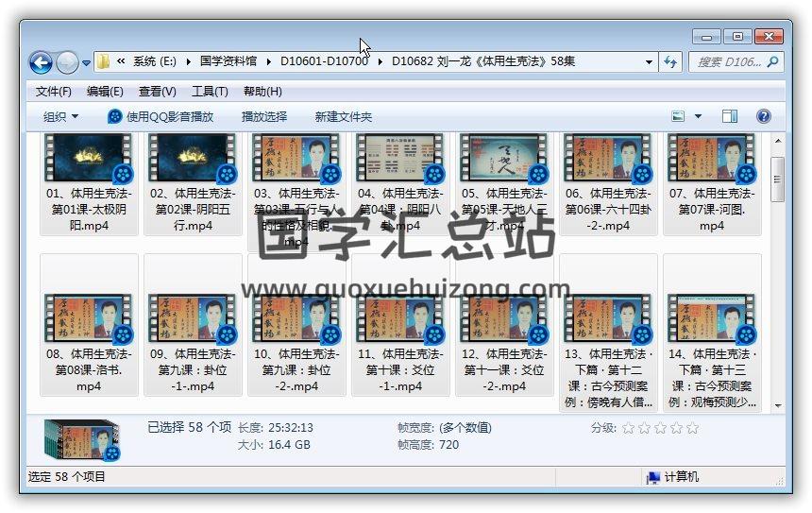Click the computer icon in status bar

point(652,477)
